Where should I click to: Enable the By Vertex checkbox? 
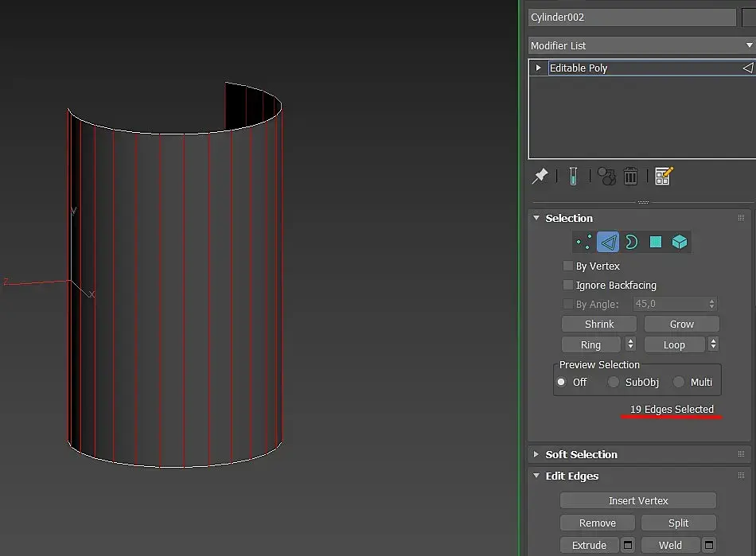(568, 266)
